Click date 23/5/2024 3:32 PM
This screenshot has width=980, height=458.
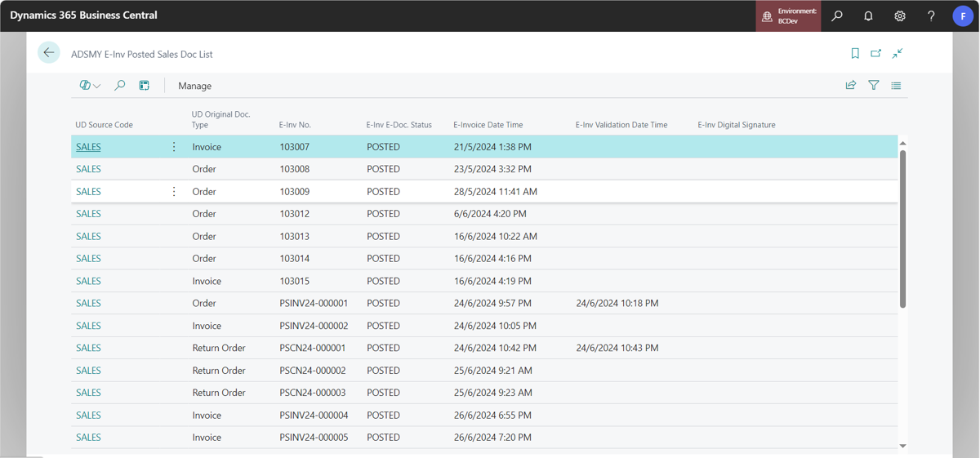tap(492, 169)
